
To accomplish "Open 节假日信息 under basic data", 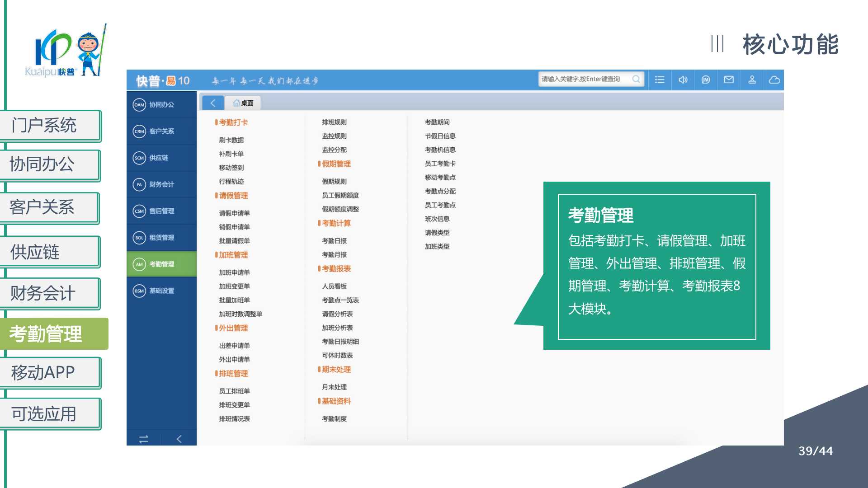I will 440,136.
